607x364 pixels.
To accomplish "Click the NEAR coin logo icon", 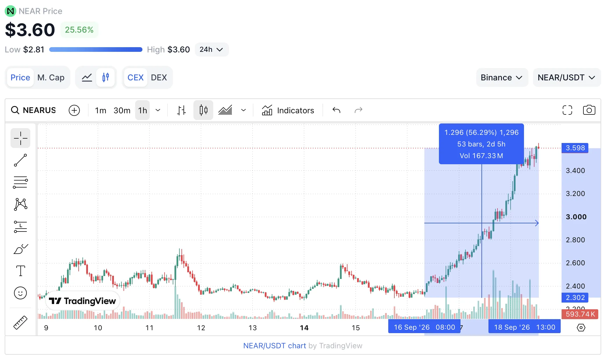I will [10, 11].
